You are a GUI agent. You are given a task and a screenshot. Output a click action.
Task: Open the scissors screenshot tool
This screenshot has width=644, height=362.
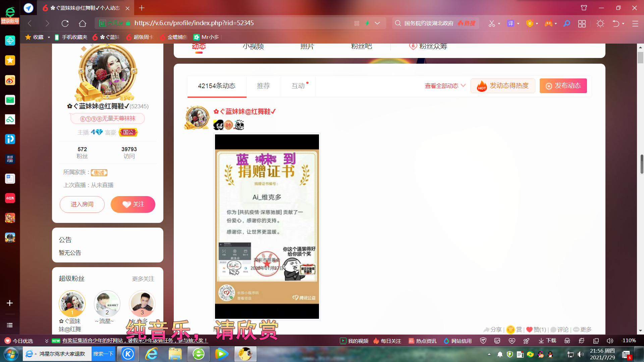[492, 23]
